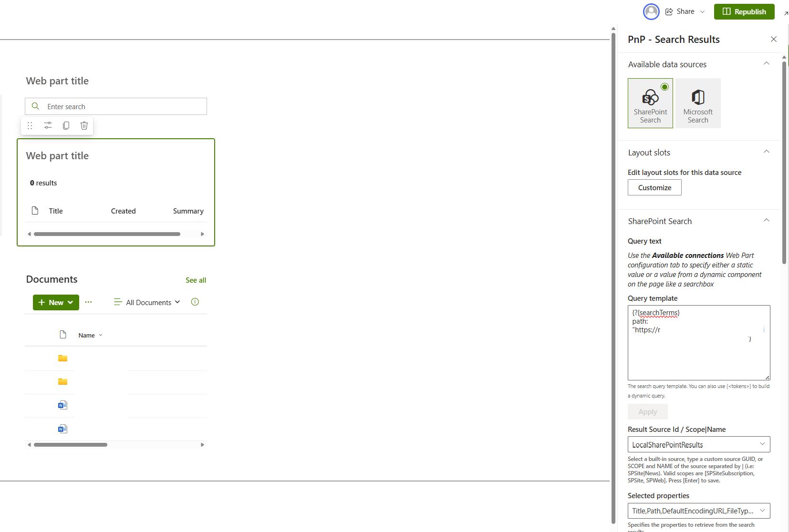Open the user profile avatar
789x532 pixels.
pyautogui.click(x=652, y=11)
